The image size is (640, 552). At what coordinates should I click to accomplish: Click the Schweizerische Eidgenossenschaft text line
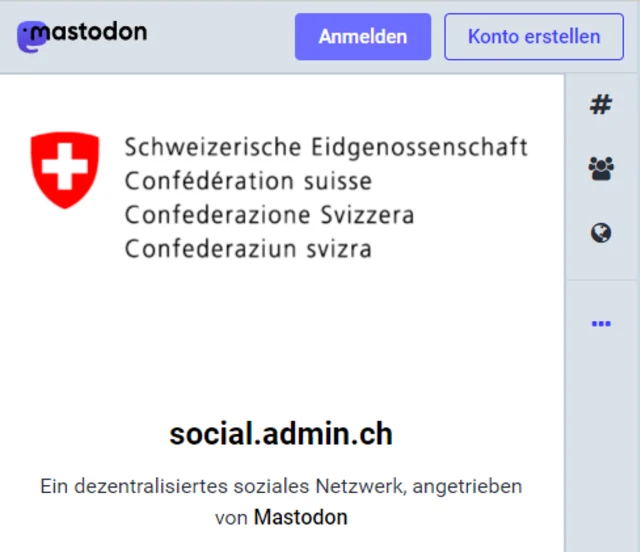pyautogui.click(x=326, y=148)
